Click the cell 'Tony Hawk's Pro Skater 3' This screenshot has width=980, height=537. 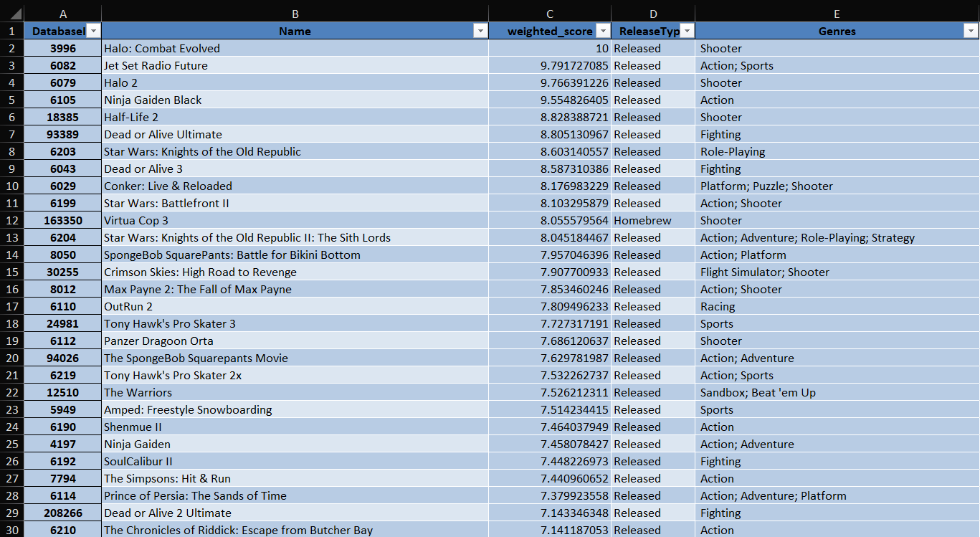click(x=295, y=323)
